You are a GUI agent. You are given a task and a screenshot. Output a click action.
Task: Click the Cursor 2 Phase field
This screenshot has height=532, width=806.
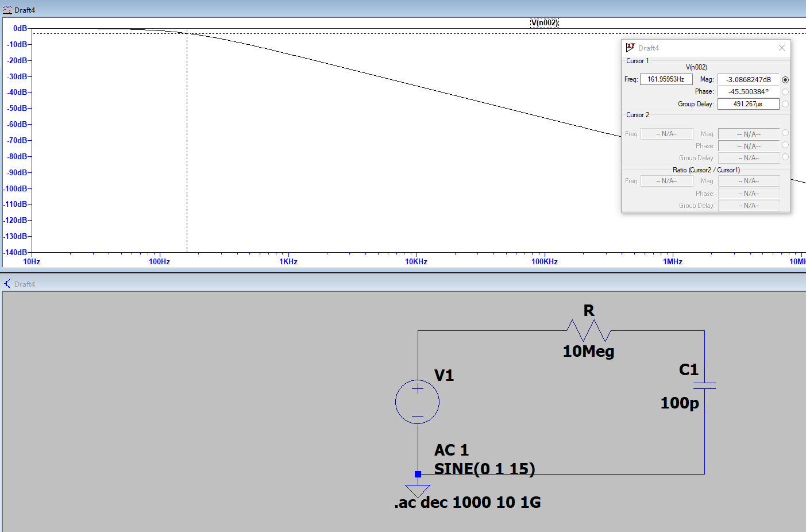pyautogui.click(x=749, y=146)
